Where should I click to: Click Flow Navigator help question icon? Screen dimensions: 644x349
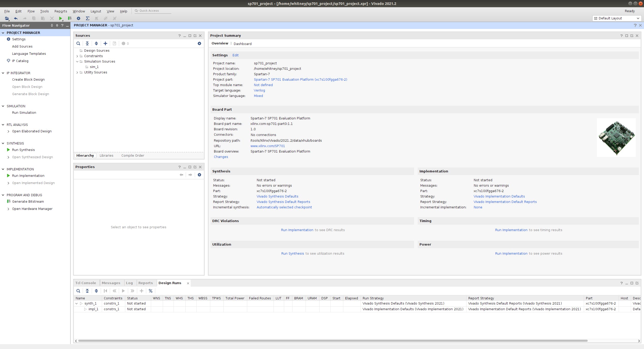click(x=62, y=25)
